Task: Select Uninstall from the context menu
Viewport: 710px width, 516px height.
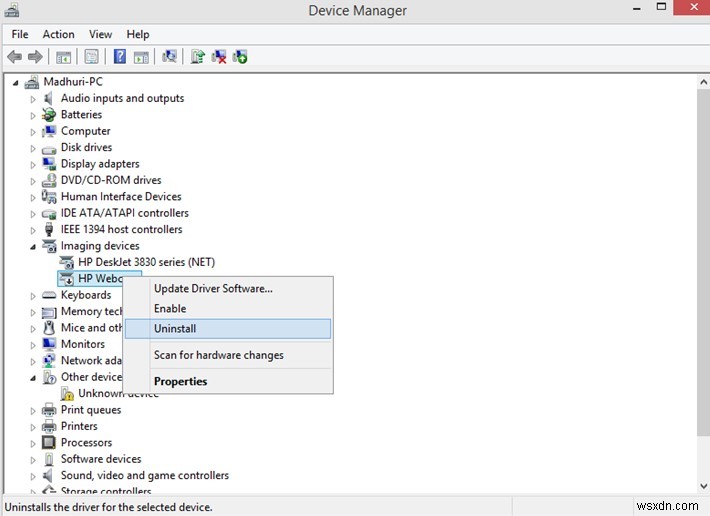Action: [x=175, y=328]
